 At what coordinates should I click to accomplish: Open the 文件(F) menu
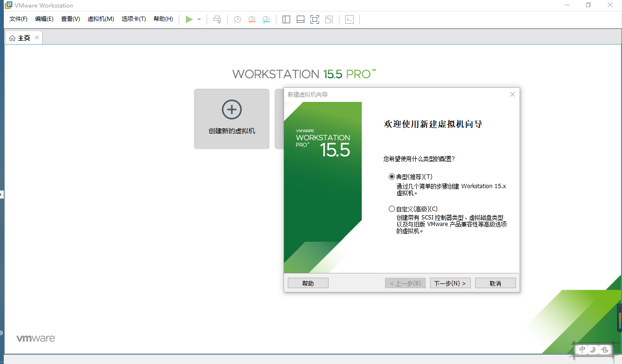[18, 19]
